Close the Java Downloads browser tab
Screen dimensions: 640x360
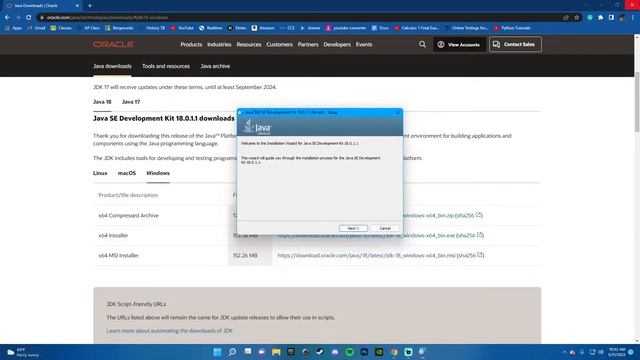[77, 6]
